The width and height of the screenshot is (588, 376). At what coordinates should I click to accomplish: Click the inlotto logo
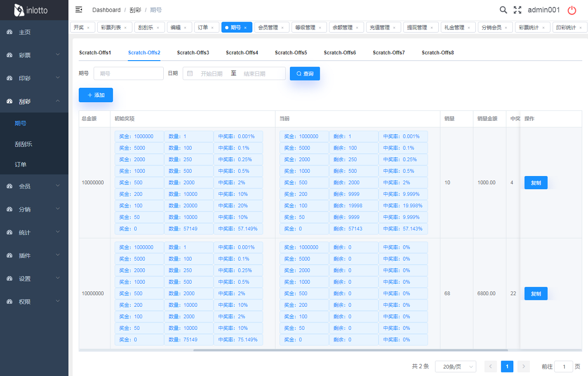(31, 10)
